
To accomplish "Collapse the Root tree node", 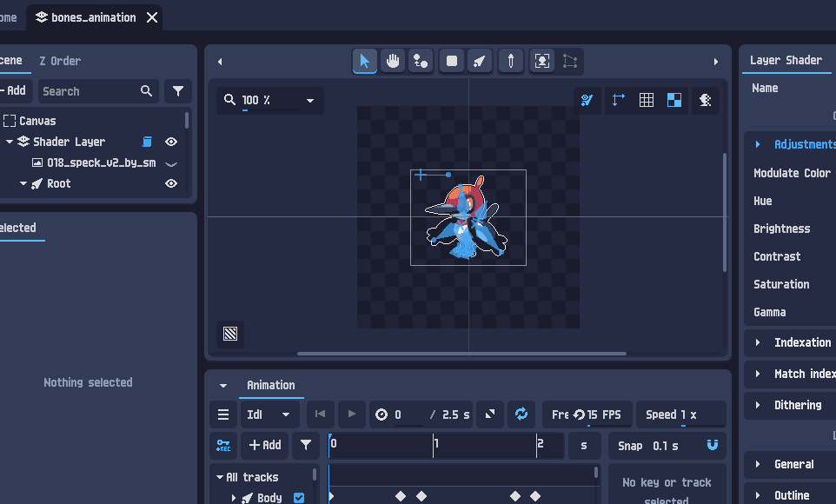I will (23, 183).
